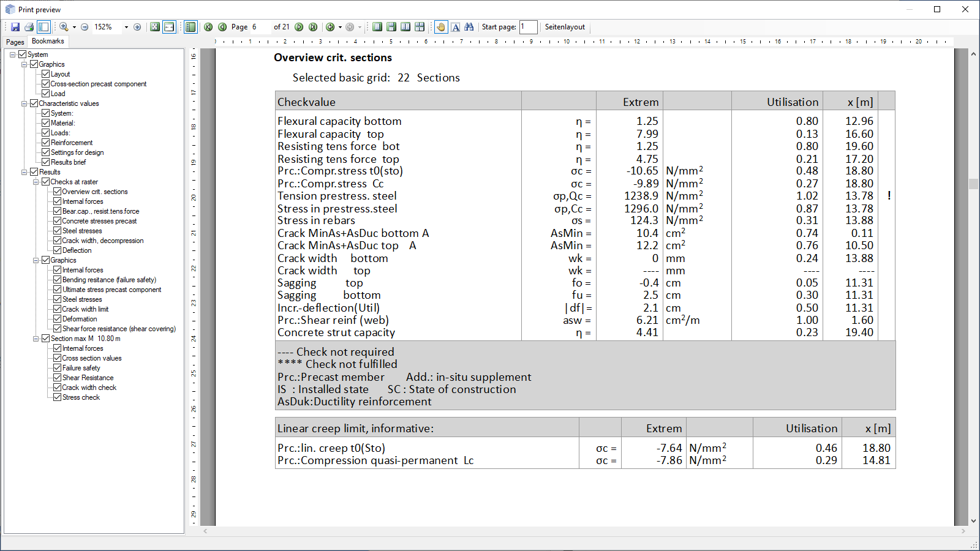The height and width of the screenshot is (551, 980).
Task: Click 'Tension prestress. steel' row label
Action: pos(337,196)
